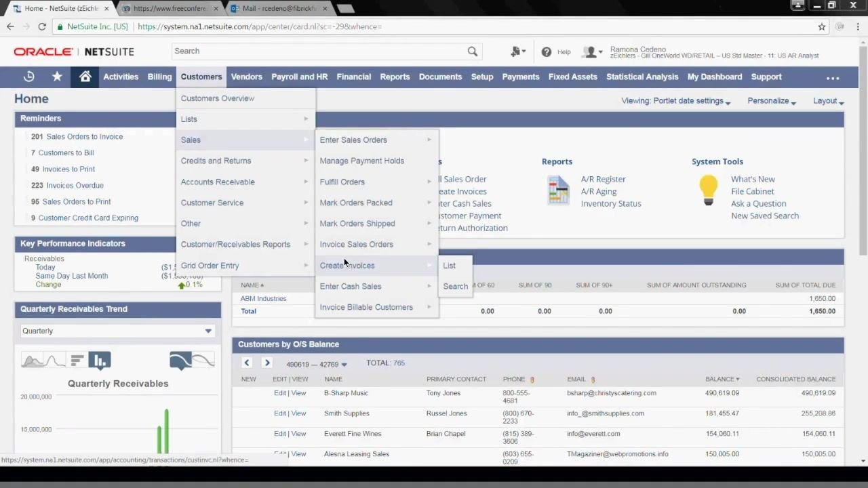Expand Accounts Receivable submenu

(x=245, y=182)
